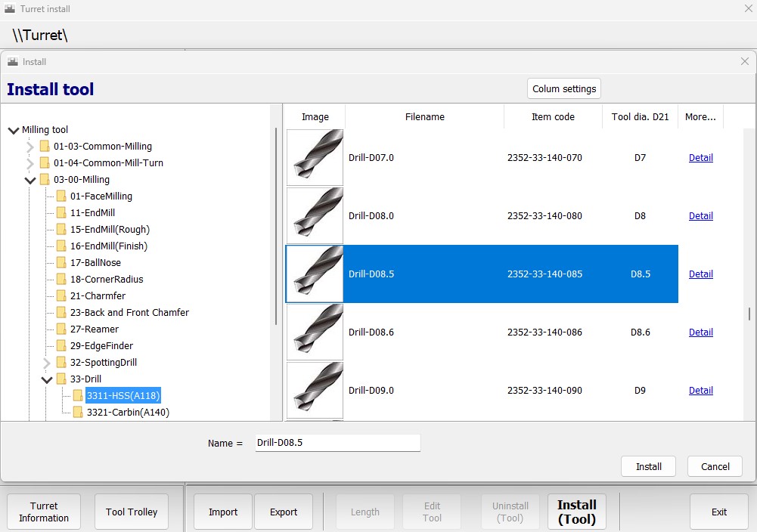Select the 21-Charmfer folder icon
This screenshot has height=532, width=757.
tap(61, 296)
